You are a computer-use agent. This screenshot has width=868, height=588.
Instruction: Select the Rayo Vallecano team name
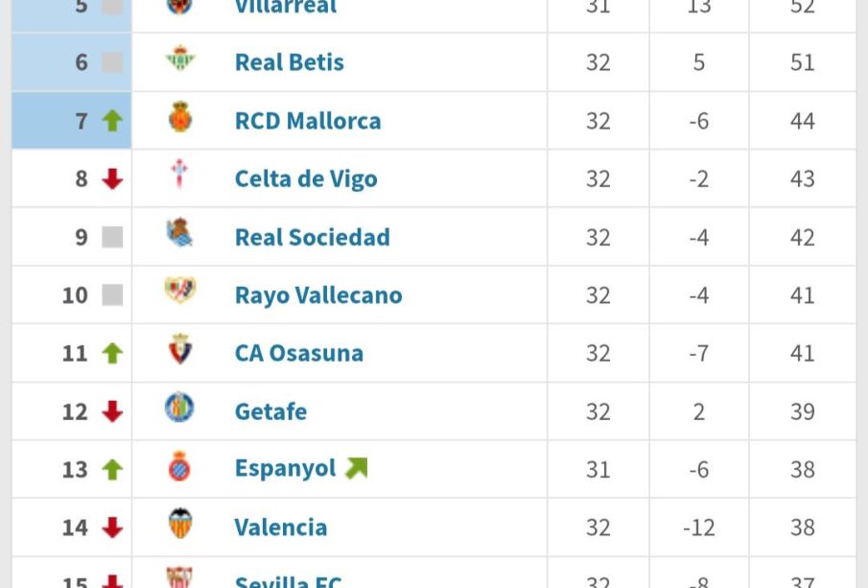coord(317,294)
